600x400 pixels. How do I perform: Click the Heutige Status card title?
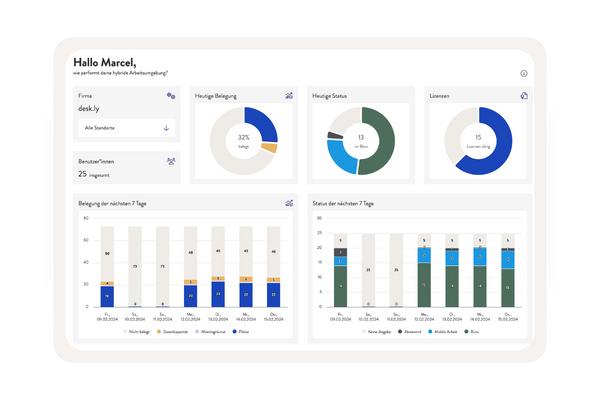(x=329, y=96)
